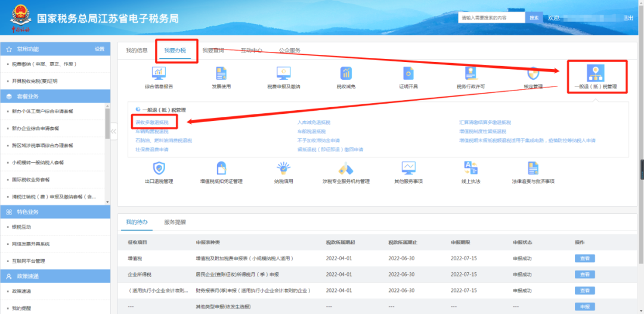The width and height of the screenshot is (644, 314).
Task: Click the tax bureau emblem logo
Action: [x=20, y=18]
